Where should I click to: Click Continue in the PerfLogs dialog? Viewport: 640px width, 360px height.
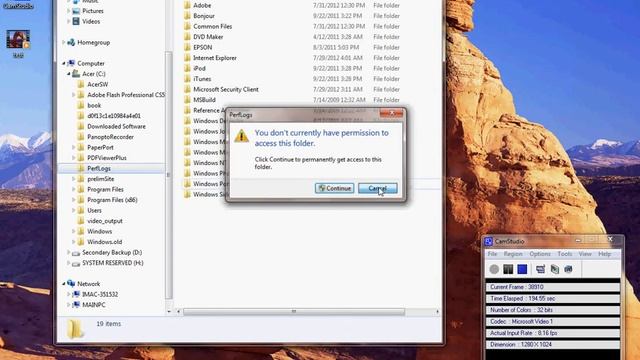pyautogui.click(x=334, y=188)
